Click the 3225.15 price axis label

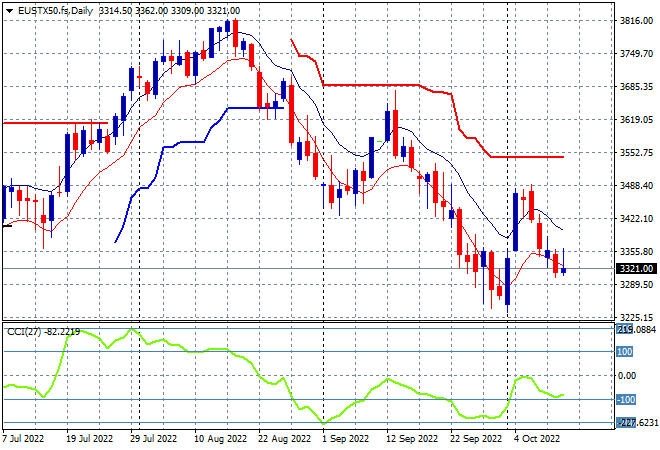(636, 317)
